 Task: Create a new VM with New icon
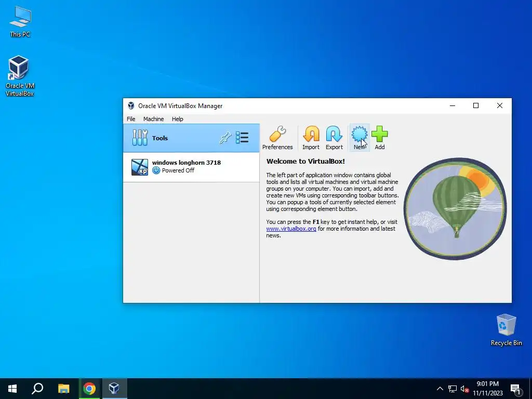tap(359, 138)
